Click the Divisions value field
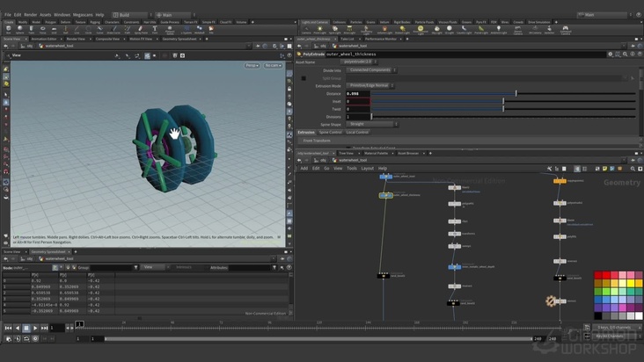Screen dimensions: 644x362 pos(358,117)
